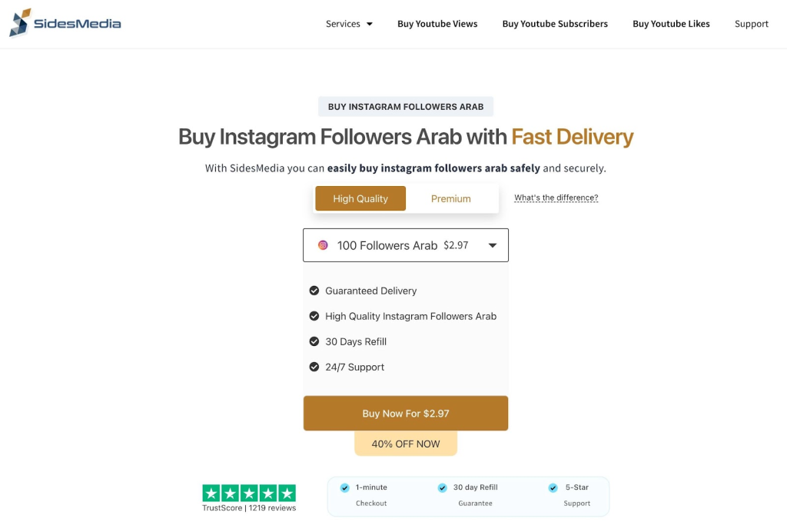
Task: Click the Guaranteed Delivery checkmark icon
Action: (x=314, y=291)
